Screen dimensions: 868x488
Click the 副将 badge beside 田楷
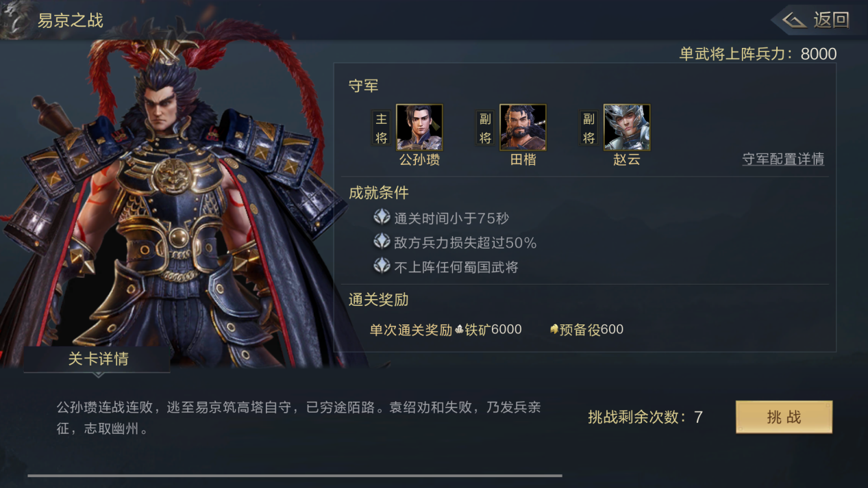tap(485, 128)
